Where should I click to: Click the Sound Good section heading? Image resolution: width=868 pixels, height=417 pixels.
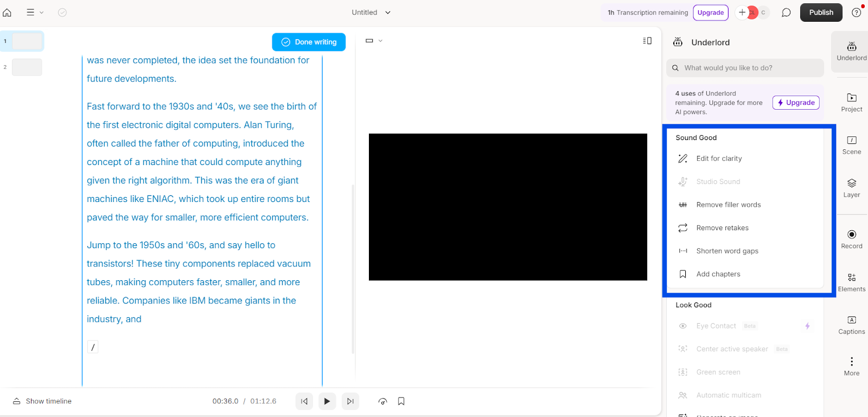[696, 138]
